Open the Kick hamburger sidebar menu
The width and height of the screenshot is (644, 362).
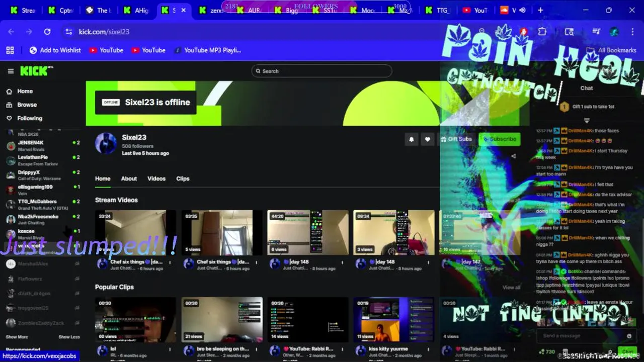pyautogui.click(x=10, y=71)
